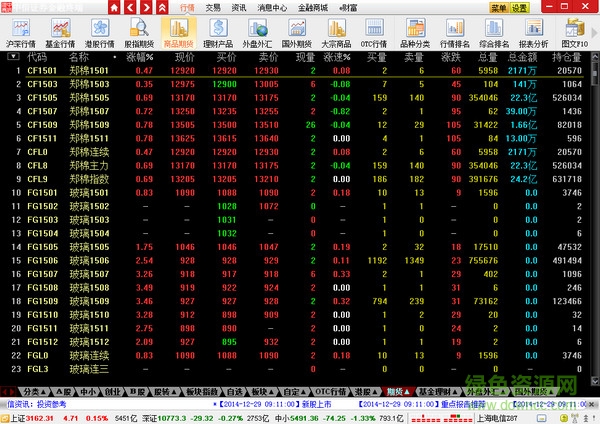Select the FG1506 玻璃1506 row
Image resolution: width=600 pixels, height=424 pixels.
[x=294, y=260]
